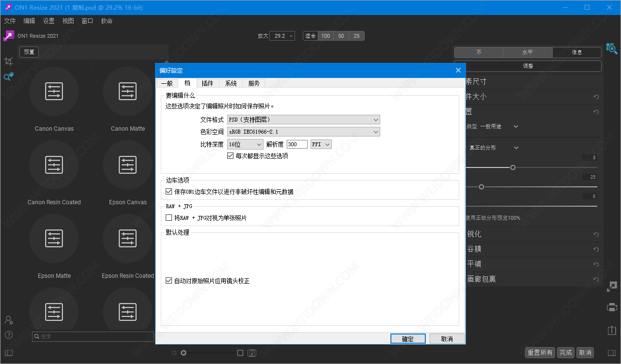Click the browse magnifier icon at top right
This screenshot has height=364, width=621.
point(612,48)
